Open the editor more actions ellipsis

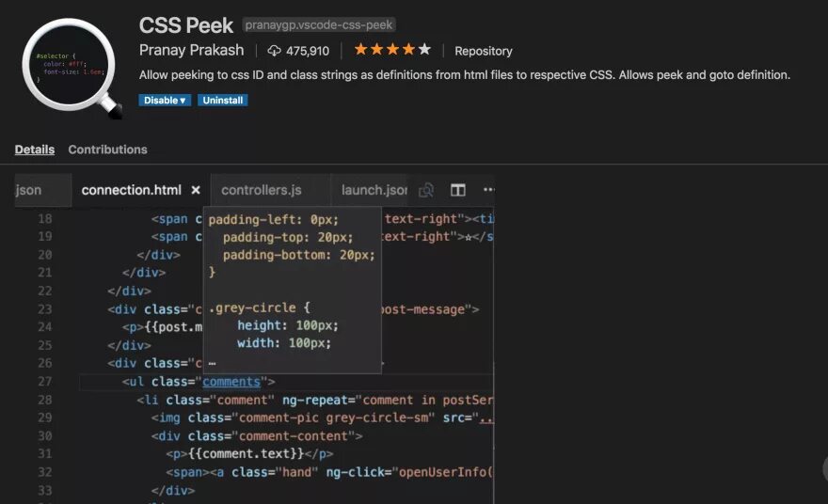pyautogui.click(x=488, y=189)
